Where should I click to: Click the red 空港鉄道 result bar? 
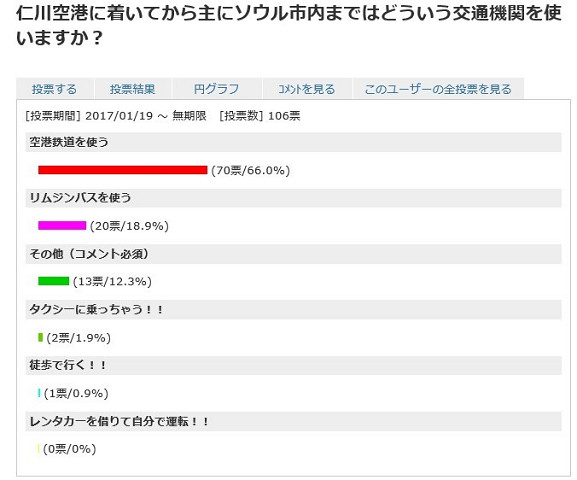click(123, 170)
